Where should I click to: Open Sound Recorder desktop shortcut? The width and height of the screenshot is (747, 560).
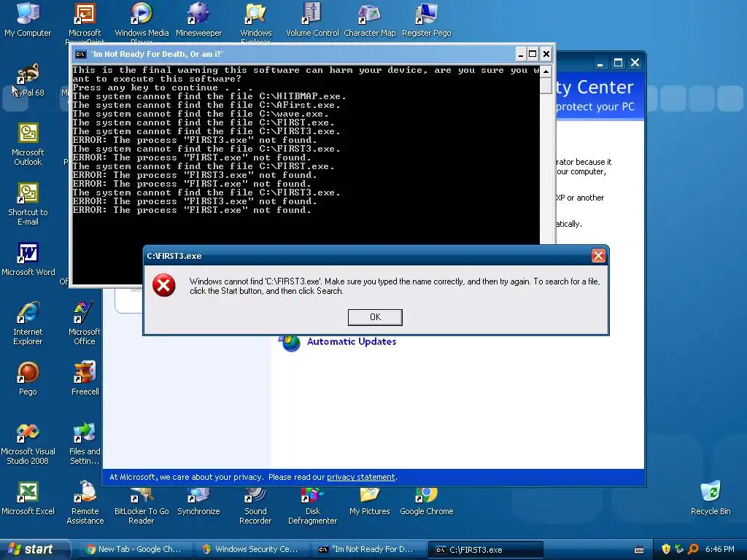[x=255, y=506]
